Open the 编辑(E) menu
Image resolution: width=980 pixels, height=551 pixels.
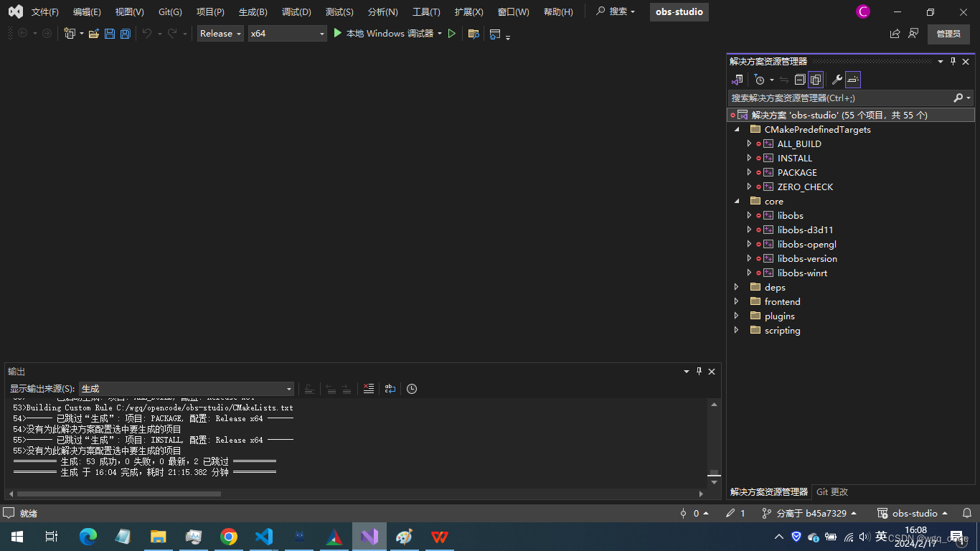coord(88,12)
